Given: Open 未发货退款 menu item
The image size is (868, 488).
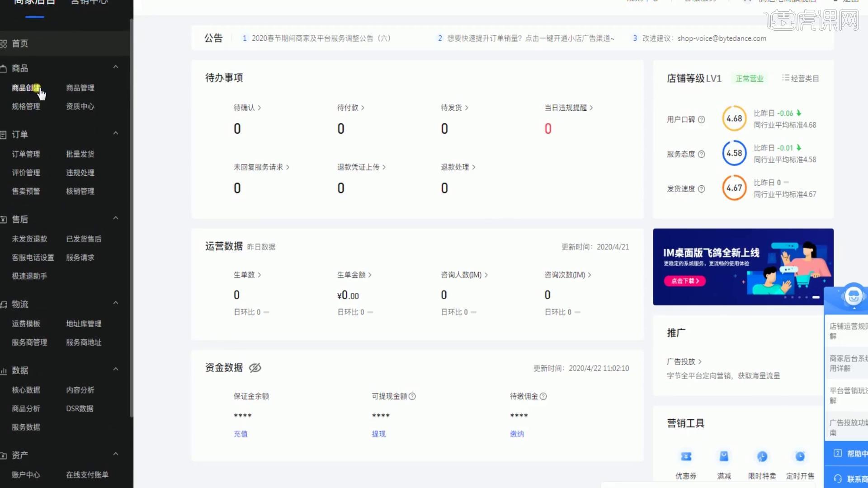Looking at the screenshot, I should [29, 239].
